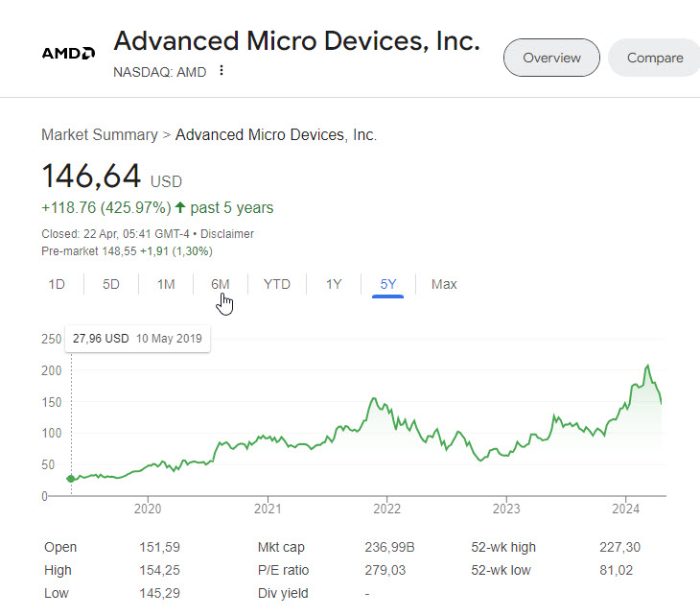The image size is (700, 616).
Task: Click the 146,64 USD price value
Action: [111, 176]
